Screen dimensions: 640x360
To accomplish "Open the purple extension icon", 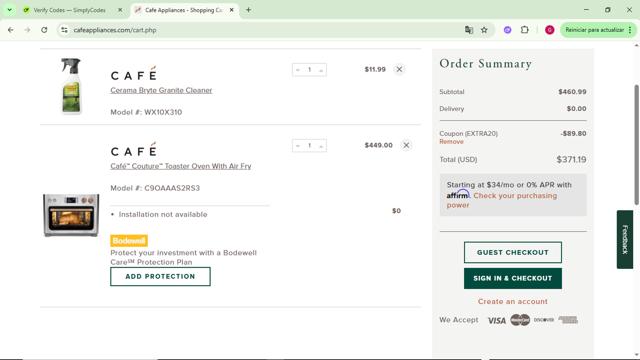I will point(507,30).
